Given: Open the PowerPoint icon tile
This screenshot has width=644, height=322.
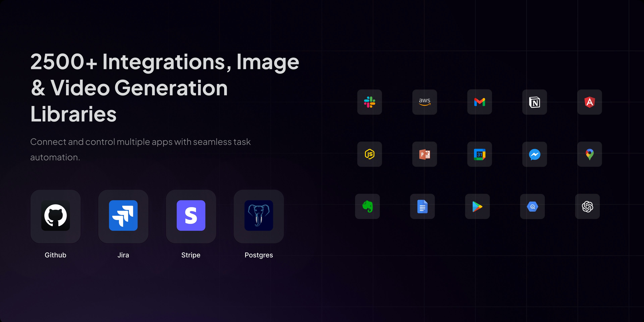Looking at the screenshot, I should pyautogui.click(x=424, y=154).
